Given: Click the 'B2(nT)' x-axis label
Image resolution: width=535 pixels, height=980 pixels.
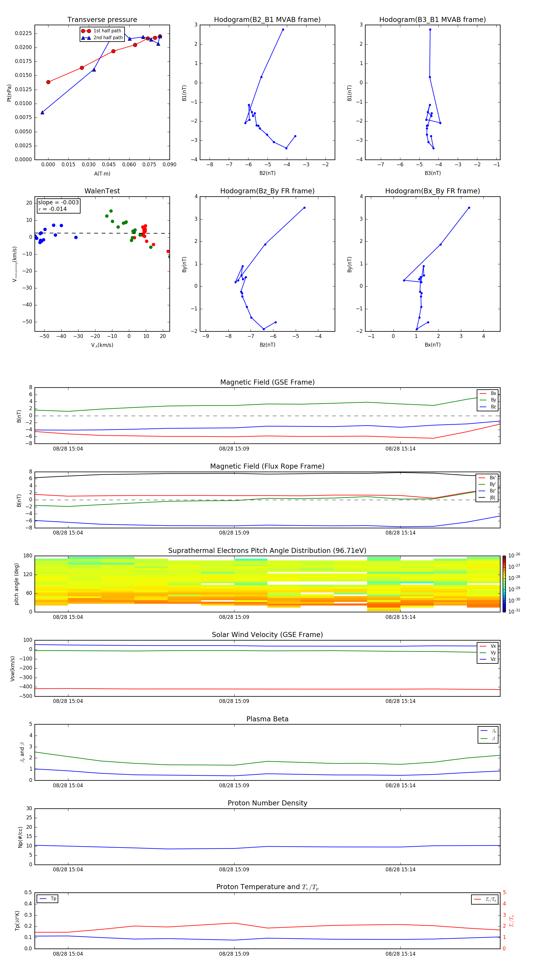Looking at the screenshot, I should click(x=267, y=173).
